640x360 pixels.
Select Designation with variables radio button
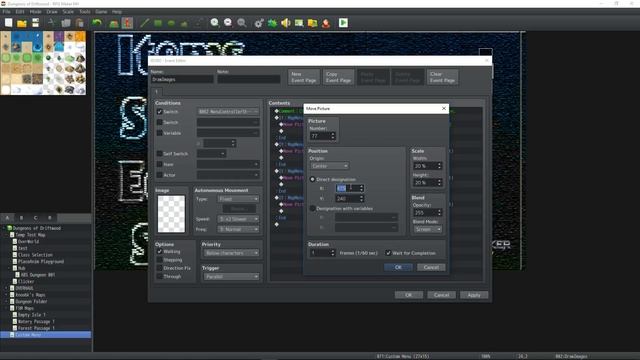[313, 209]
